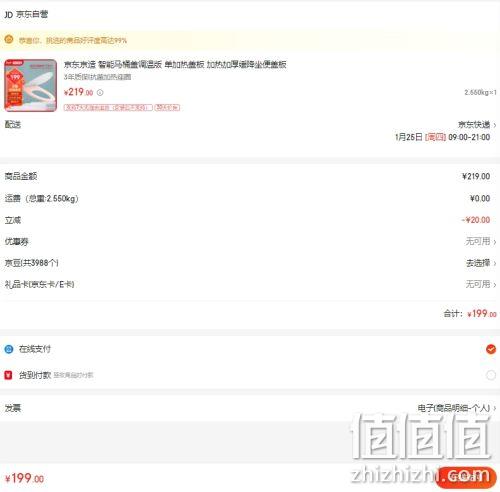Click the second small red tag label

[167, 108]
